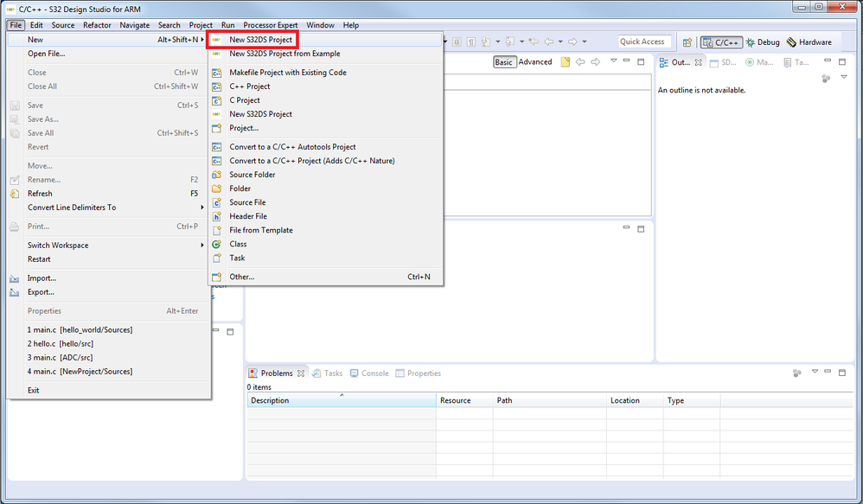Select the Advanced mode toggle
863x504 pixels.
[x=535, y=62]
